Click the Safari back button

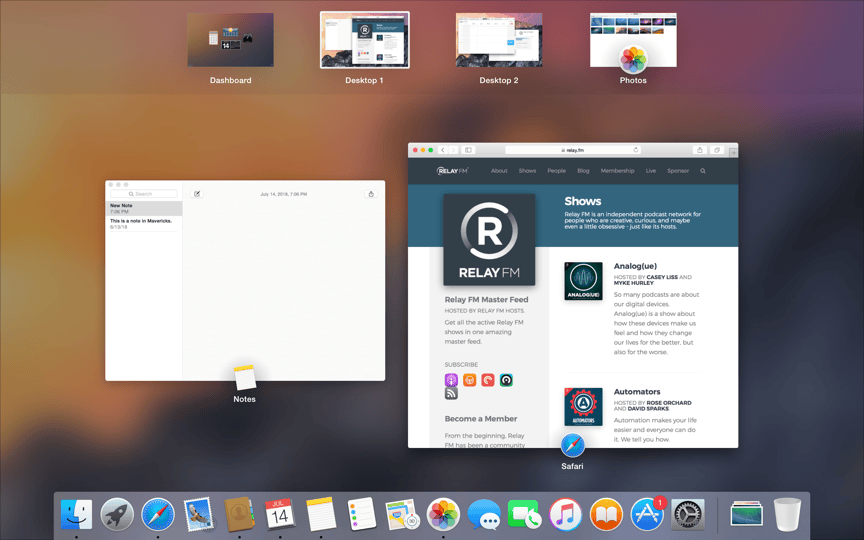coord(443,150)
